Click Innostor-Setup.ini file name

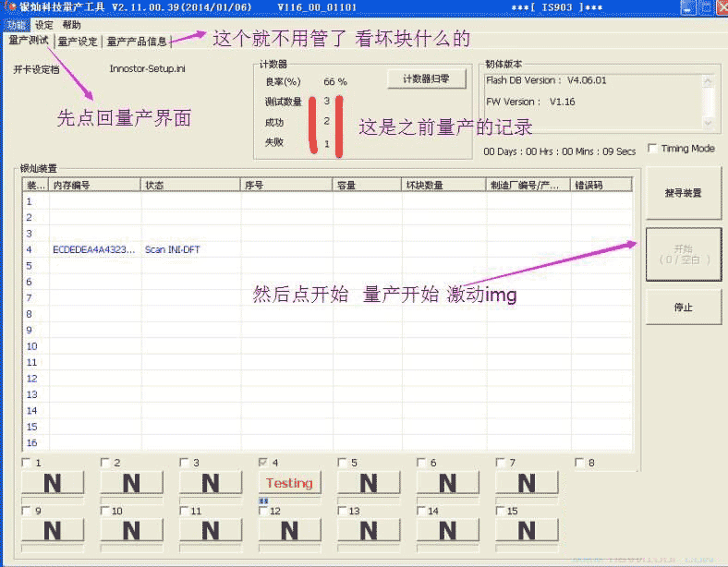pos(147,68)
